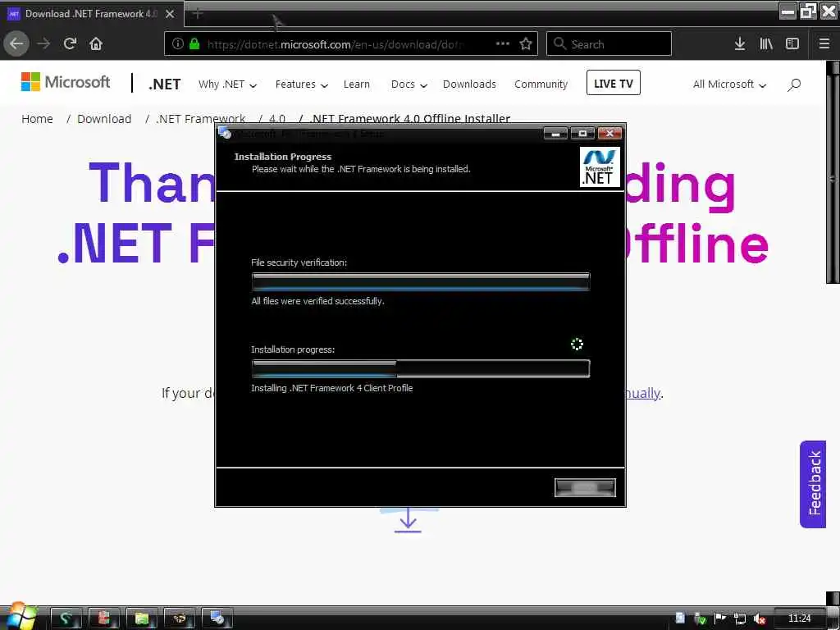Reload the current page
840x630 pixels.
[71, 44]
